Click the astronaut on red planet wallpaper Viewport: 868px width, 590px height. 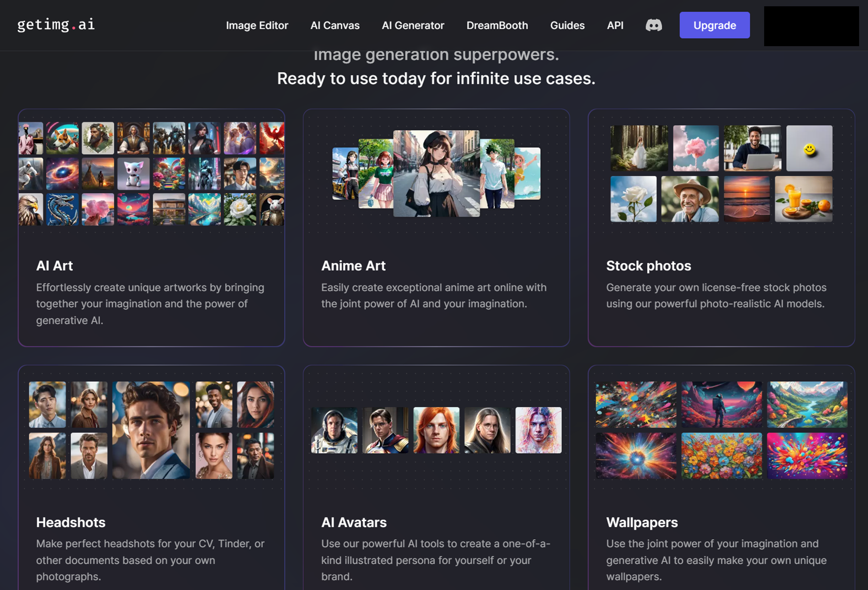[722, 404]
